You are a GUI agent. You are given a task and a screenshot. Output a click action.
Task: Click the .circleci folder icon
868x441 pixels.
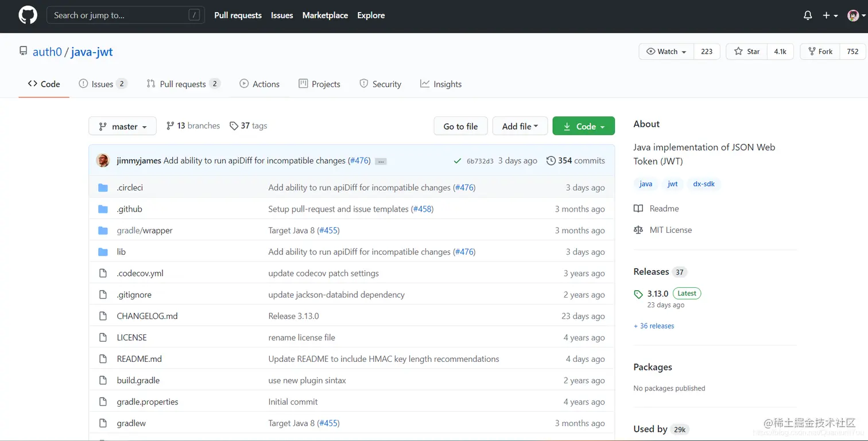click(103, 188)
